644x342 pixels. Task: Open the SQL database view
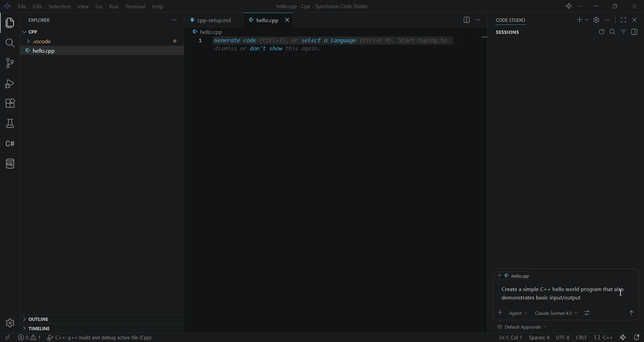[x=10, y=164]
